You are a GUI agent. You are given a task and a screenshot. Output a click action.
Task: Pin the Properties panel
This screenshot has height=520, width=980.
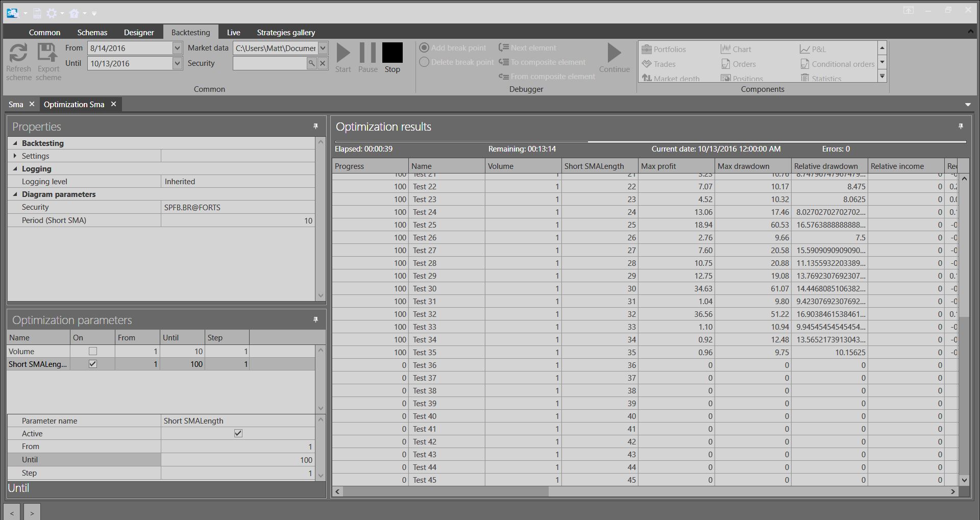pyautogui.click(x=315, y=126)
